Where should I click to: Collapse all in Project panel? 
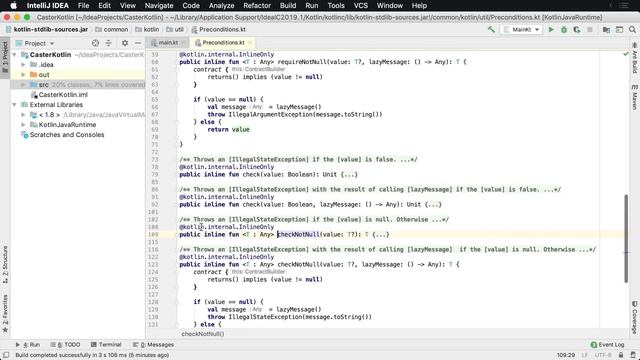click(x=109, y=43)
